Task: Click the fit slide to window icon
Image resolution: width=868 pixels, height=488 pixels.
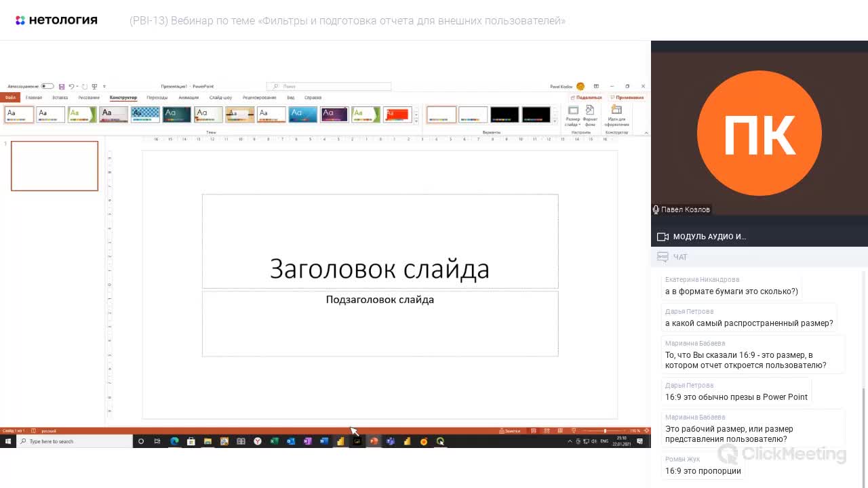Action: [646, 431]
